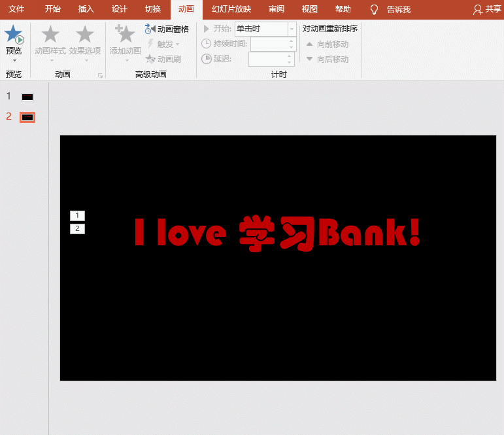Select slide 1 thumbnail

[27, 97]
